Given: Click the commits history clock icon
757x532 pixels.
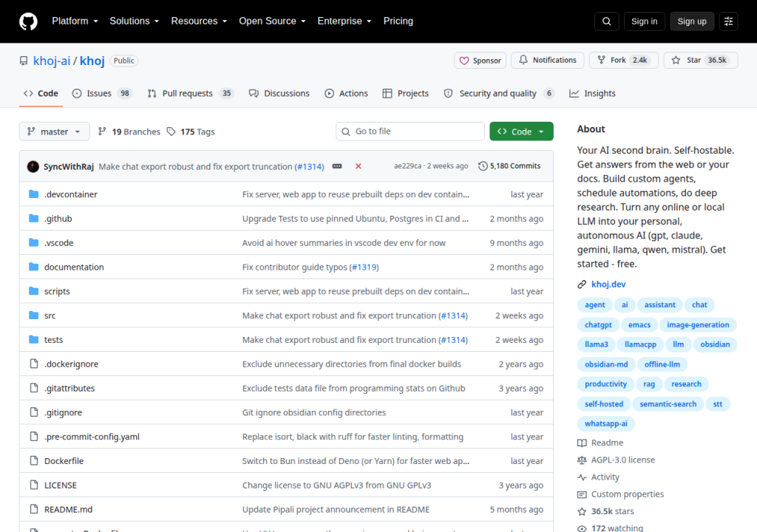Looking at the screenshot, I should 483,166.
